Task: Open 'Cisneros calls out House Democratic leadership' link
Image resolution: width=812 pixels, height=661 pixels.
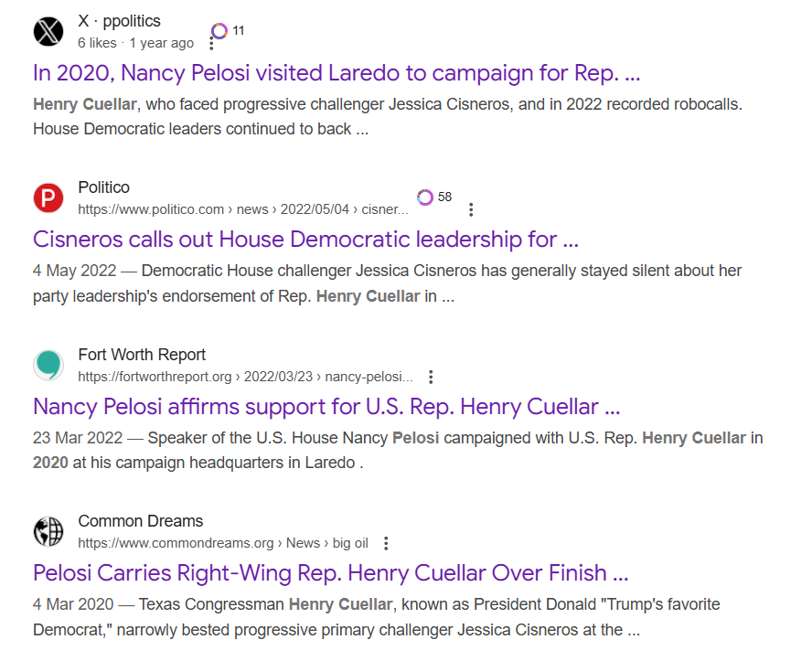Action: [x=305, y=240]
